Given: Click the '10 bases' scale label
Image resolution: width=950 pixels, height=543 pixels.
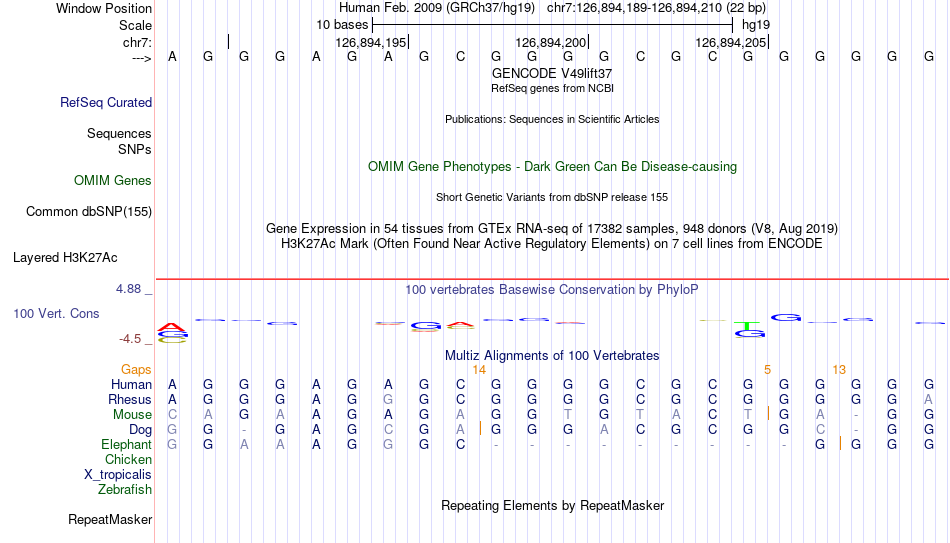Looking at the screenshot, I should click(342, 25).
